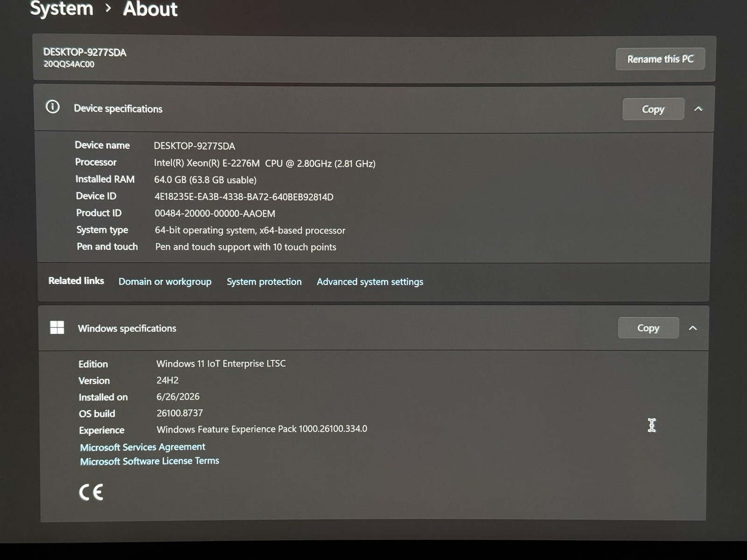The height and width of the screenshot is (560, 747).
Task: Click the Edition label
Action: 93,364
